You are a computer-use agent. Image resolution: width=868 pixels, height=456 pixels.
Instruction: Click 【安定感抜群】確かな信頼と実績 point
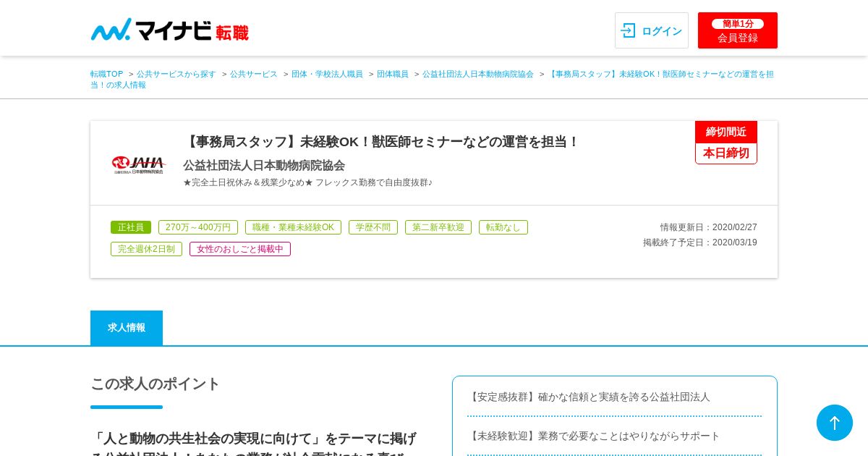pos(589,397)
